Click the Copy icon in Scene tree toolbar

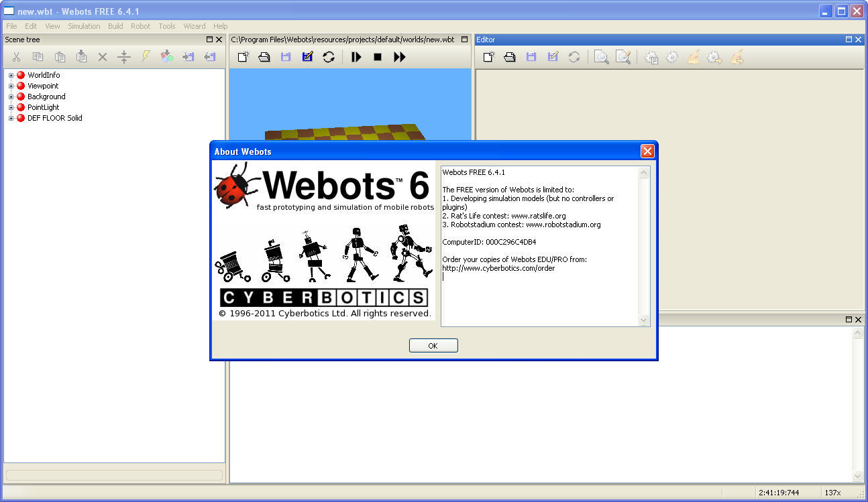pyautogui.click(x=38, y=57)
